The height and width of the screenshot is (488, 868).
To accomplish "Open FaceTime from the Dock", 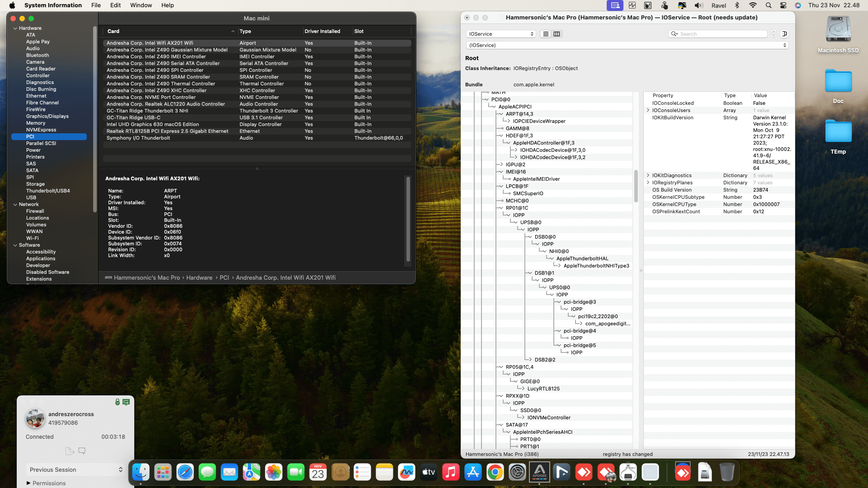I will [296, 473].
